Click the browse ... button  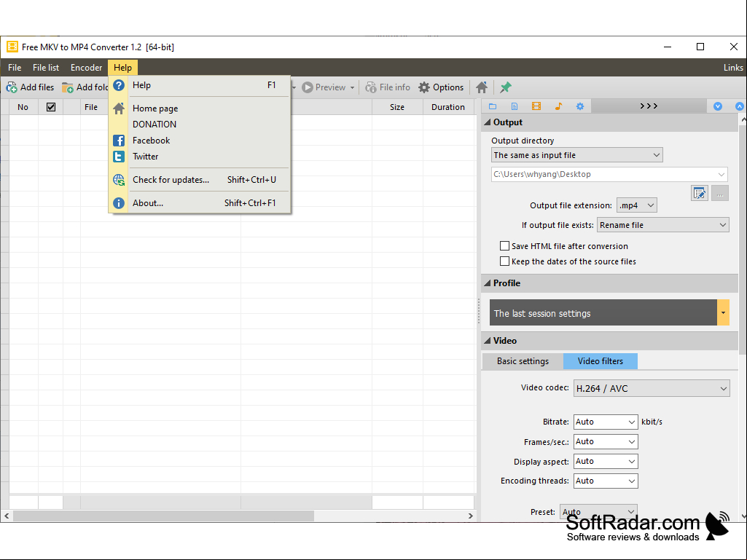pos(720,193)
